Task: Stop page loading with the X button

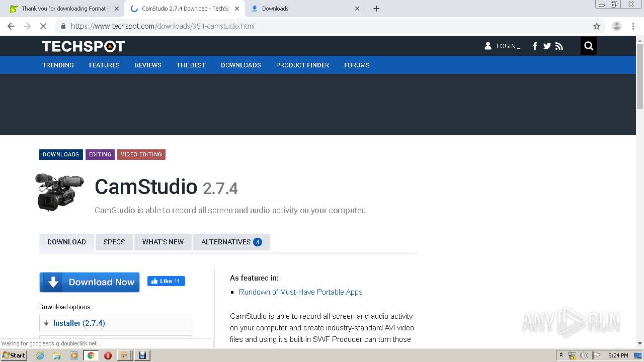Action: click(43, 26)
